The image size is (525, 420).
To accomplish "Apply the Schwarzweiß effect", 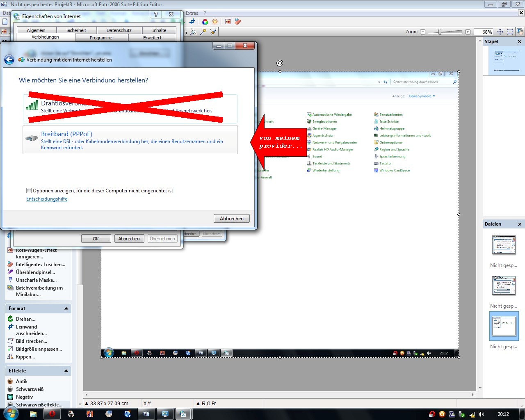I will pos(30,389).
